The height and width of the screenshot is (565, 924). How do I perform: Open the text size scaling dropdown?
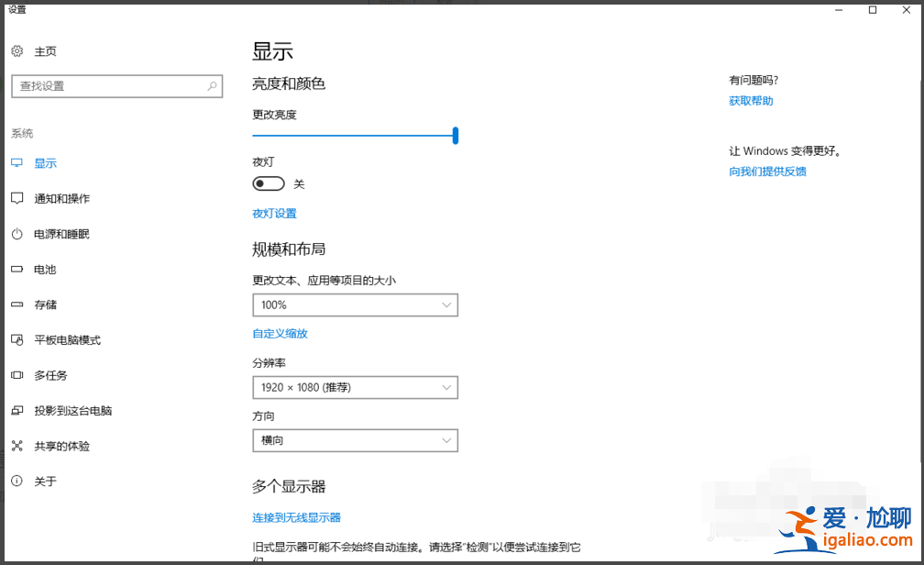coord(355,305)
